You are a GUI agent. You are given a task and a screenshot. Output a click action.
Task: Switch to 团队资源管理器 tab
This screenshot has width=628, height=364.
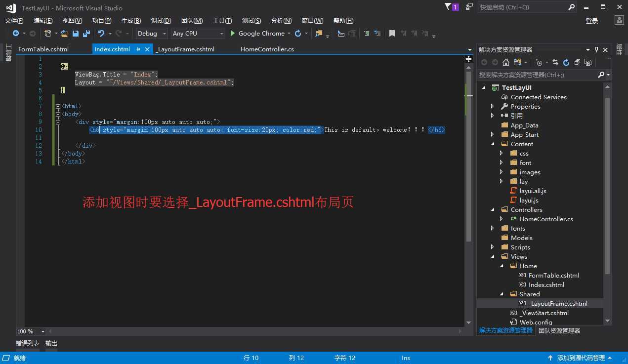coord(559,330)
